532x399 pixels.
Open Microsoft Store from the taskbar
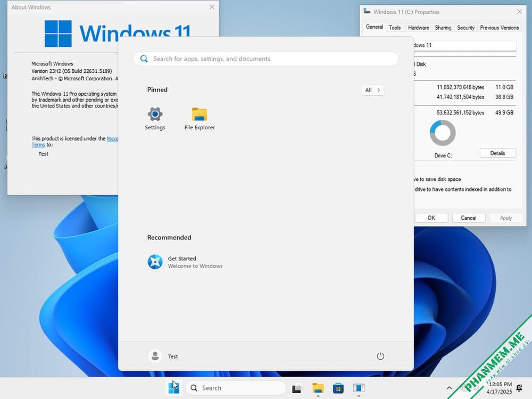tap(338, 388)
